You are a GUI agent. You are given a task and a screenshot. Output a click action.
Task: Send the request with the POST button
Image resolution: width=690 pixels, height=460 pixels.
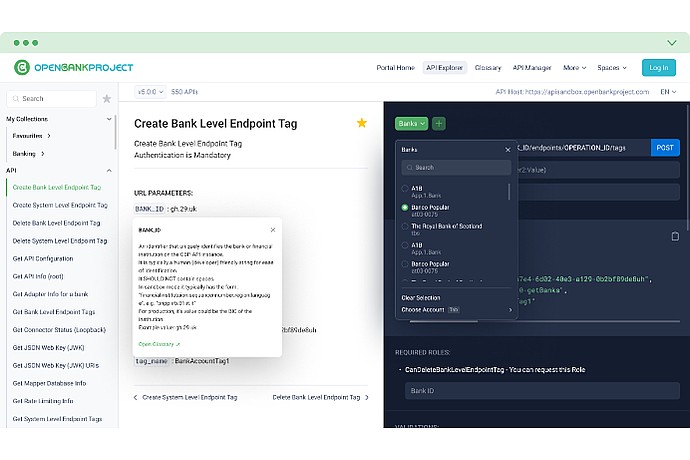click(x=665, y=148)
